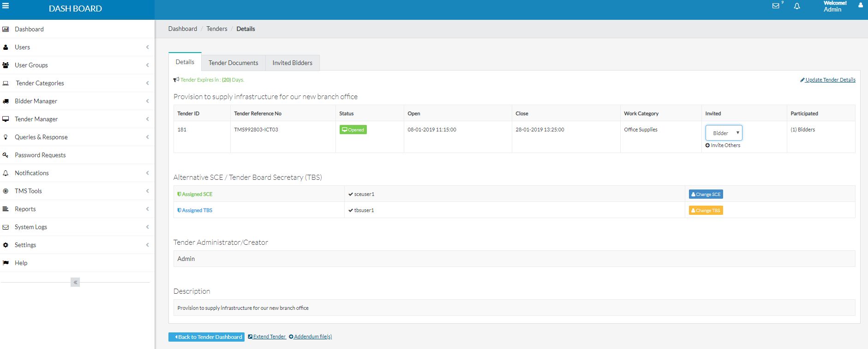Open the Update Tender Details link
Viewport: 868px width, 349px height.
click(830, 80)
